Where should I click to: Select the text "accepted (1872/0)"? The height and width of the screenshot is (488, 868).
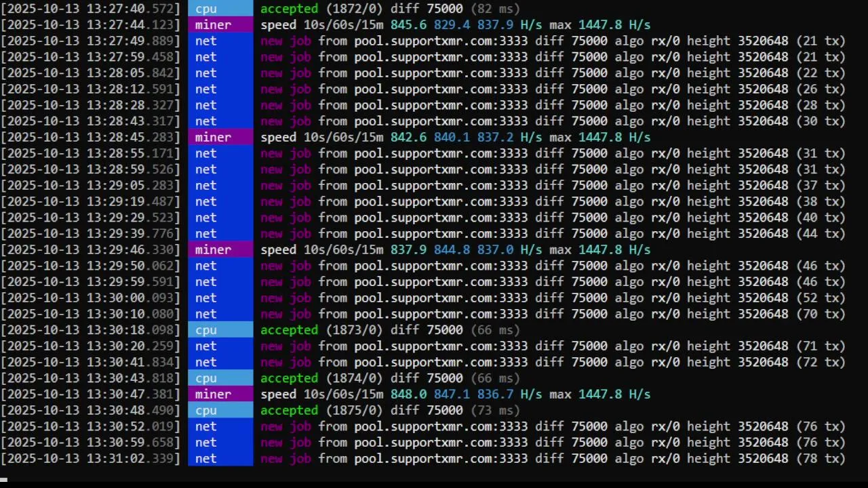tap(322, 9)
